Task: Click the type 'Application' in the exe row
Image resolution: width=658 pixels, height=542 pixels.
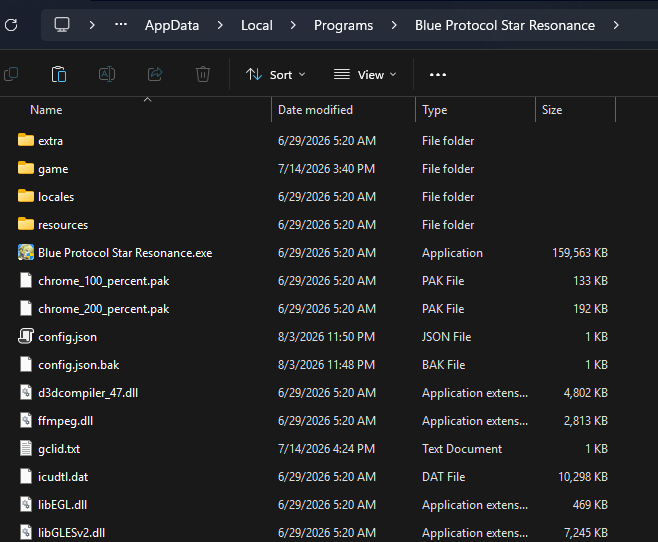Action: click(x=452, y=253)
